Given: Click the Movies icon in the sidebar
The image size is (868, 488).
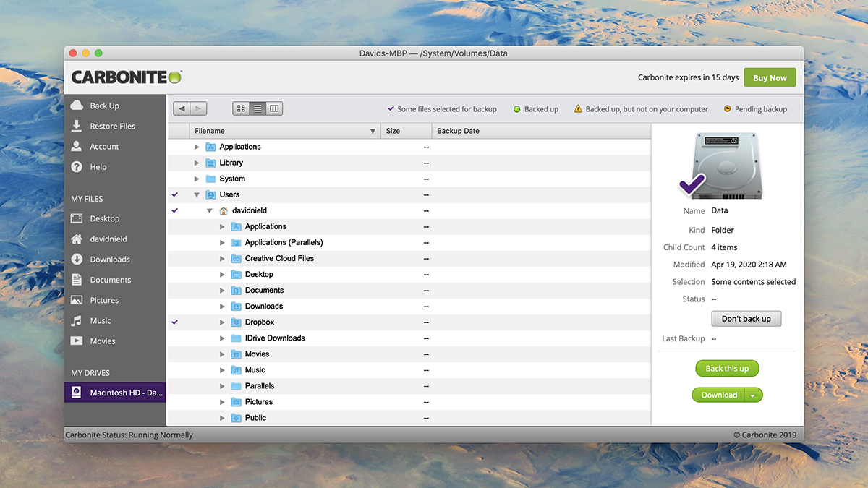Looking at the screenshot, I should pos(75,340).
